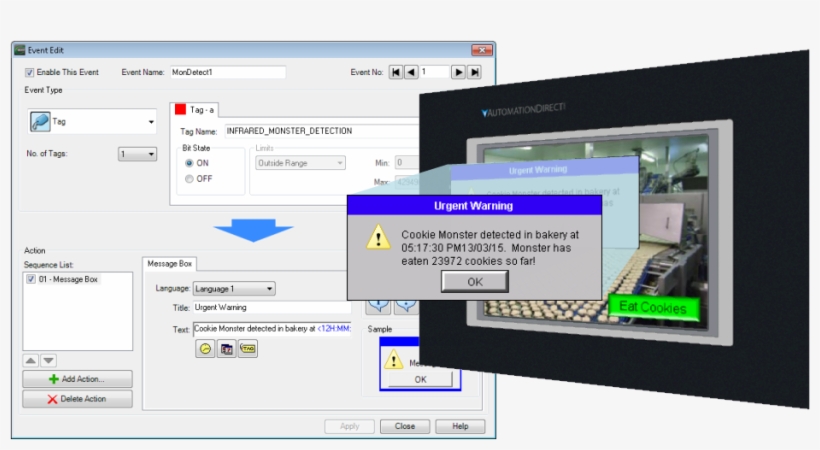The image size is (820, 450).
Task: Go to the previous event number
Action: pos(412,72)
